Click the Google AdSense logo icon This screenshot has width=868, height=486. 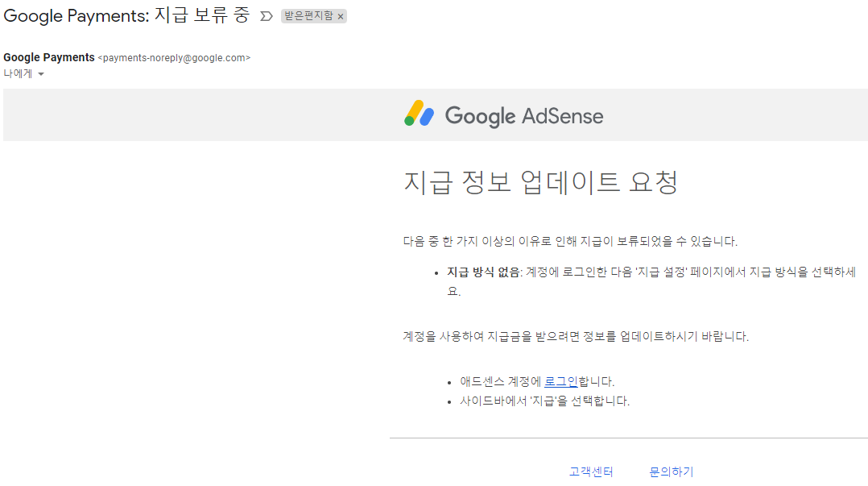(x=419, y=114)
